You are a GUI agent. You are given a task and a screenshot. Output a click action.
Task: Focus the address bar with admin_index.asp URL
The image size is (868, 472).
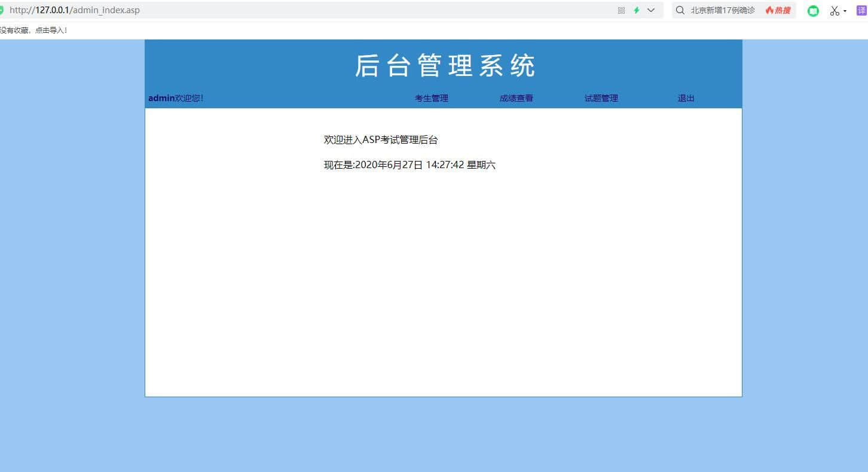(x=299, y=10)
